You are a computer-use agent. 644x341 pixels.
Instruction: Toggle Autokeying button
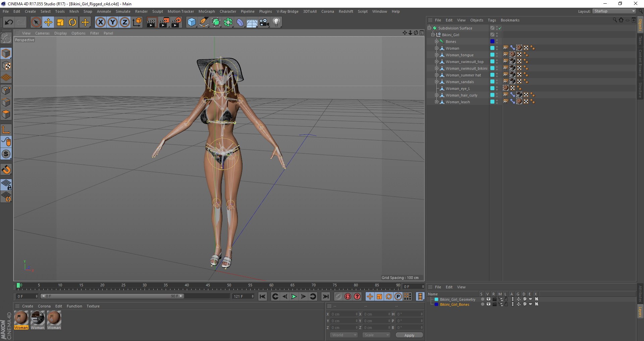(x=348, y=296)
